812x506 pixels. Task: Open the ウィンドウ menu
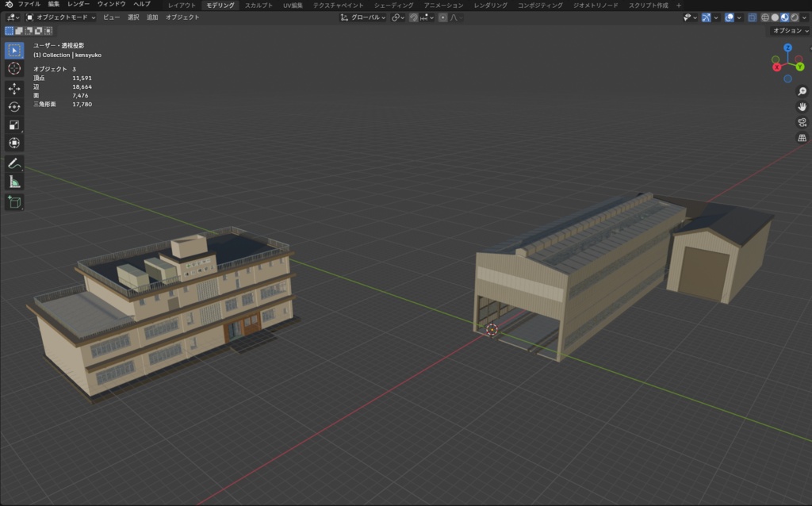click(x=111, y=4)
